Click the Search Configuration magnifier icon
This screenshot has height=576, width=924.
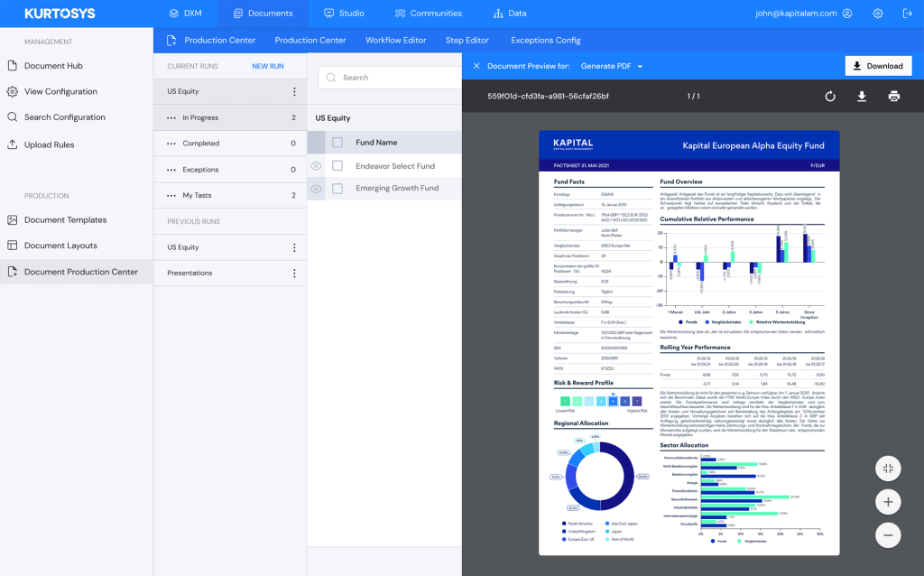13,116
